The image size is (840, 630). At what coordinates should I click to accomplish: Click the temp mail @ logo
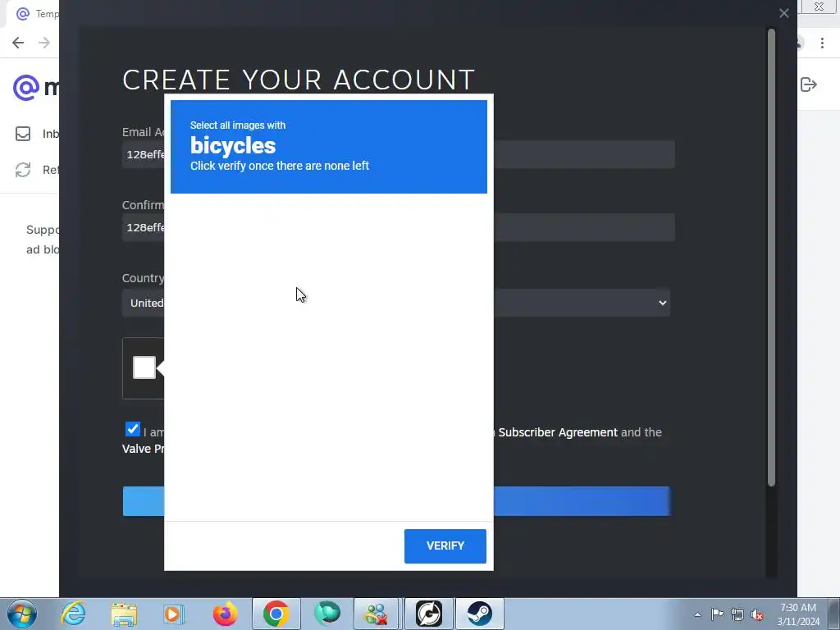click(x=26, y=87)
